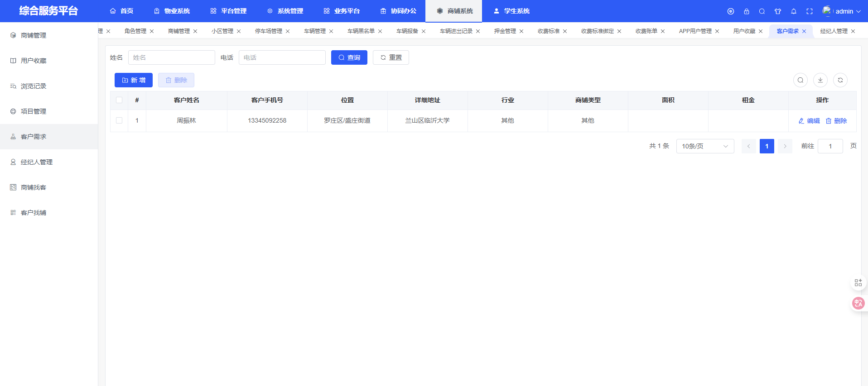Click the lock screen icon in header
The image size is (868, 386).
(x=746, y=11)
